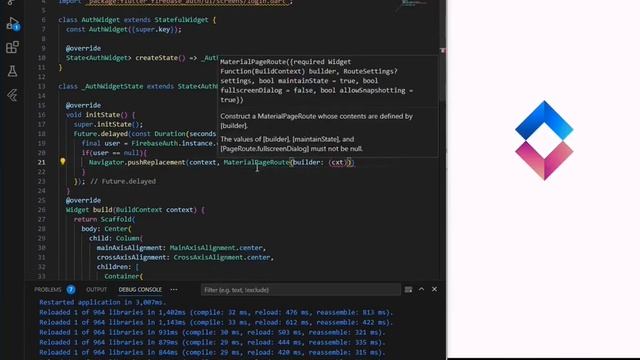Viewport: 640px width, 360px height.
Task: Close the bottom panel
Action: click(434, 289)
